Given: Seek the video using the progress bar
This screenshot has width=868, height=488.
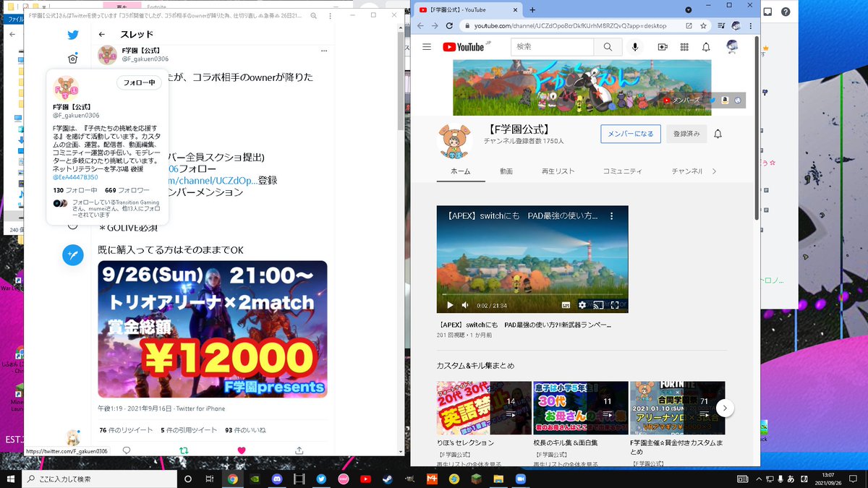Looking at the screenshot, I should [x=532, y=294].
